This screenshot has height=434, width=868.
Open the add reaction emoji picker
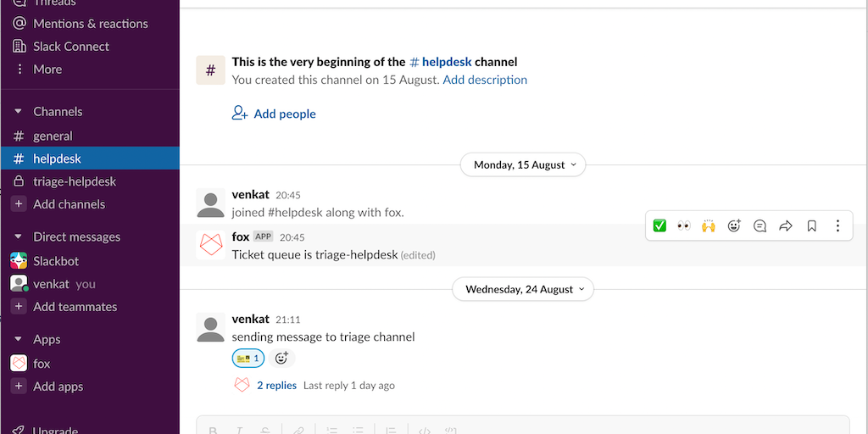(734, 225)
